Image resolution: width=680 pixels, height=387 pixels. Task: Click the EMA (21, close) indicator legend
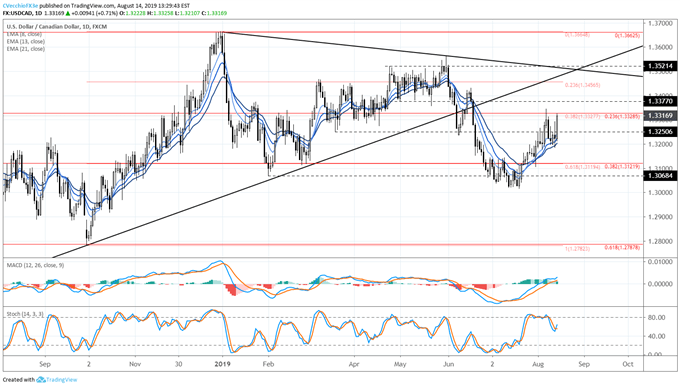[26, 49]
